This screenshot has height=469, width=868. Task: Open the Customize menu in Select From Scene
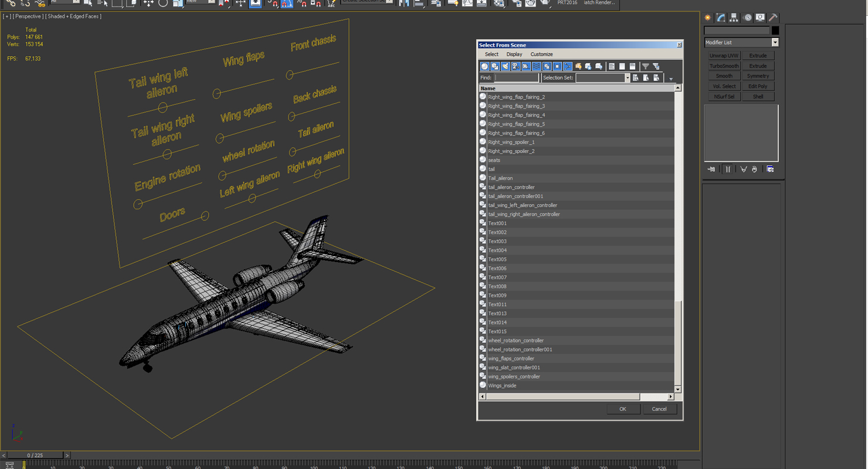[541, 54]
